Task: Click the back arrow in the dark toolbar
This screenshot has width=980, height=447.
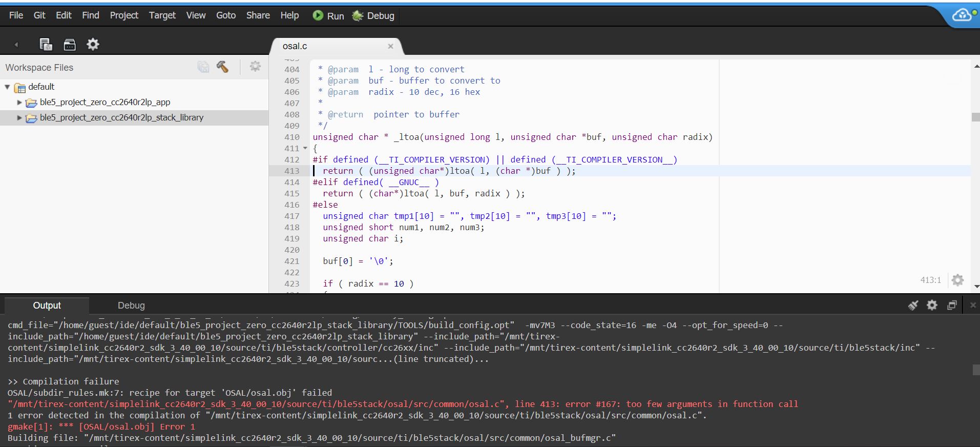Action: tap(16, 45)
